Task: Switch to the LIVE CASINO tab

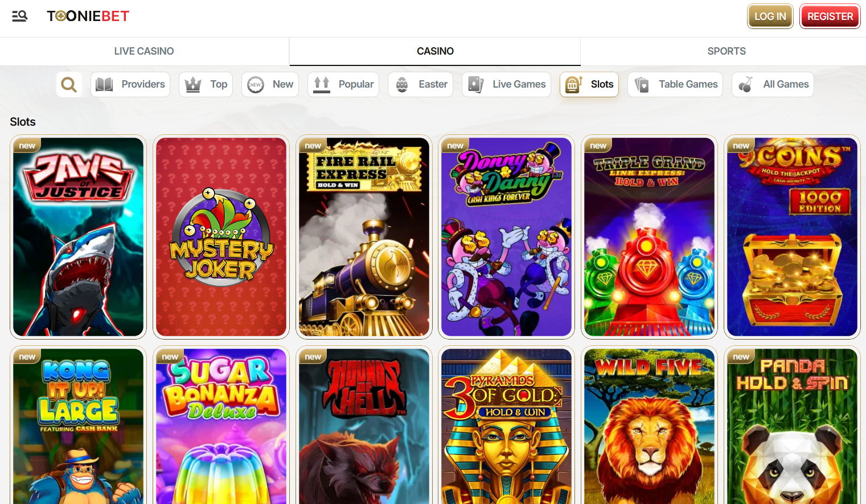Action: [x=144, y=51]
